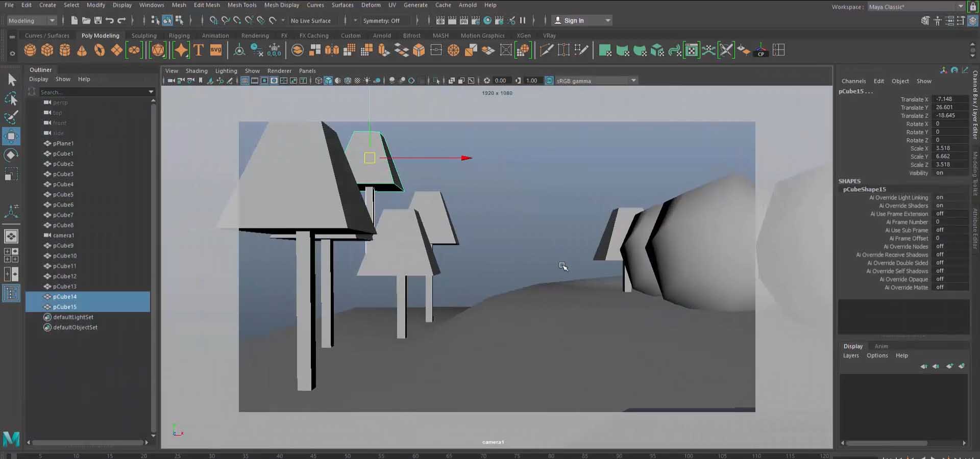Click the Sign In button
The width and height of the screenshot is (980, 459).
tap(574, 20)
